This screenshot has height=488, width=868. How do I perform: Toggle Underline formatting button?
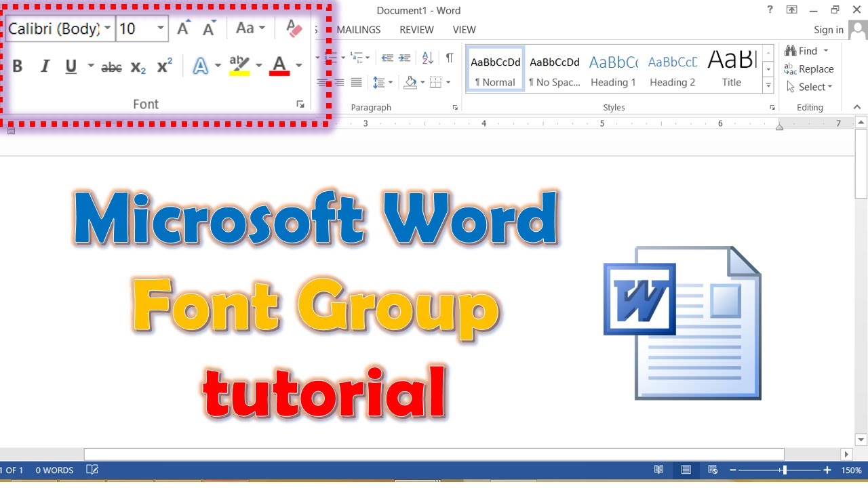click(71, 66)
